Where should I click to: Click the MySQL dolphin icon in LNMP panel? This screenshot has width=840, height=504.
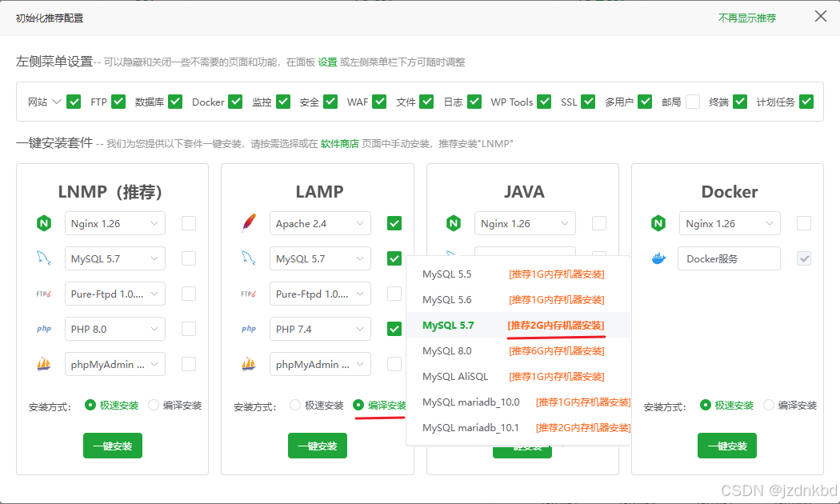pyautogui.click(x=44, y=258)
